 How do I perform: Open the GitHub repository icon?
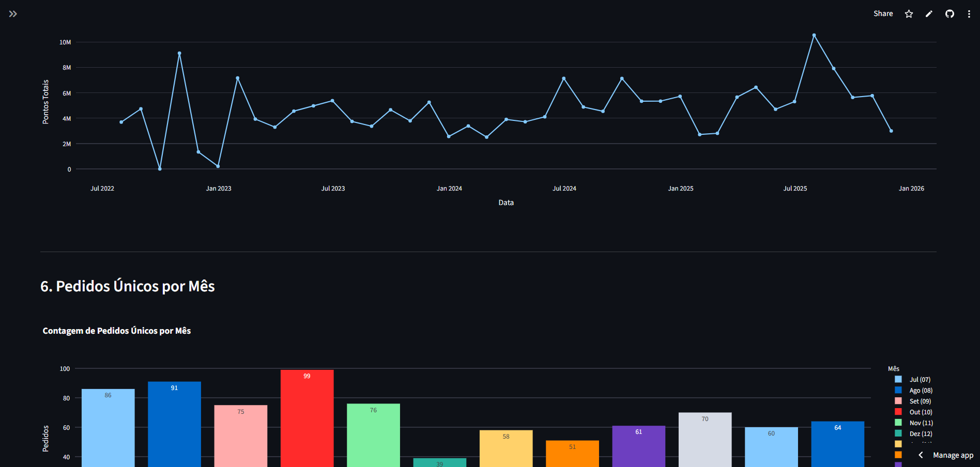click(x=950, y=14)
